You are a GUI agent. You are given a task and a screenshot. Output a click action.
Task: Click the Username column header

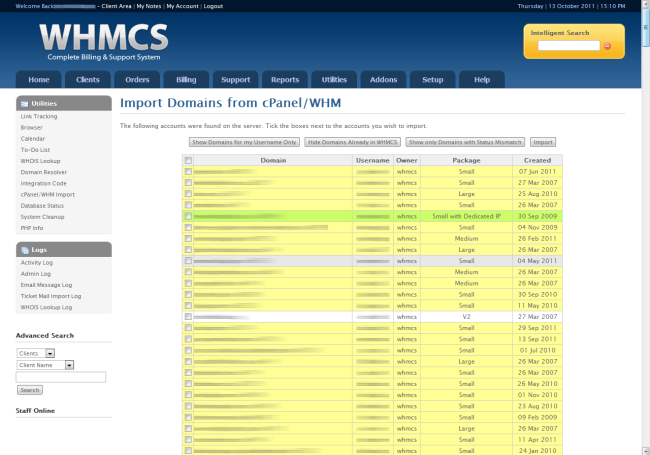point(373,160)
